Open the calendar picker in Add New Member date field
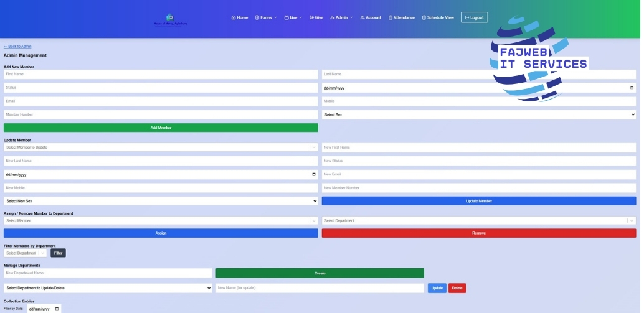This screenshot has height=313, width=644. point(632,88)
